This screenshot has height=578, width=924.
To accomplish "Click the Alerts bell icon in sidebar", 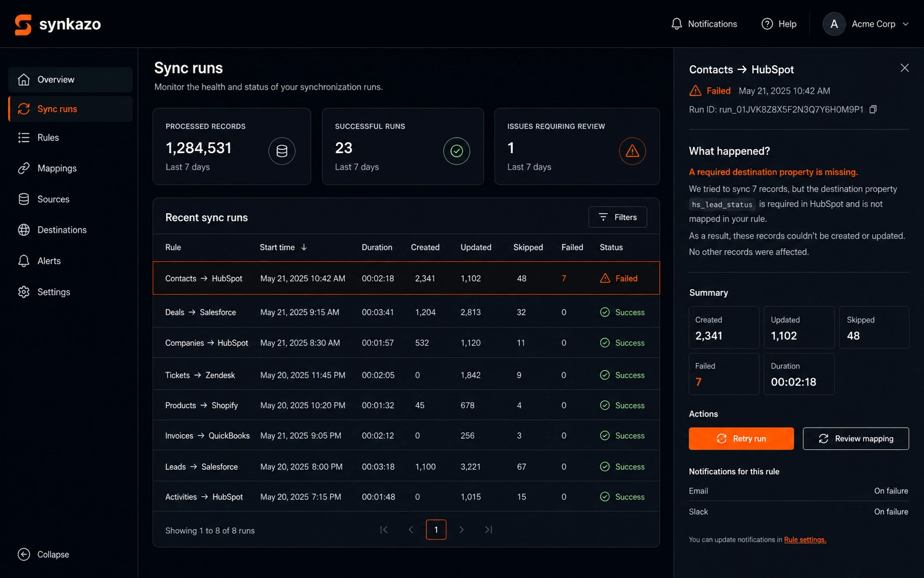I will click(24, 261).
